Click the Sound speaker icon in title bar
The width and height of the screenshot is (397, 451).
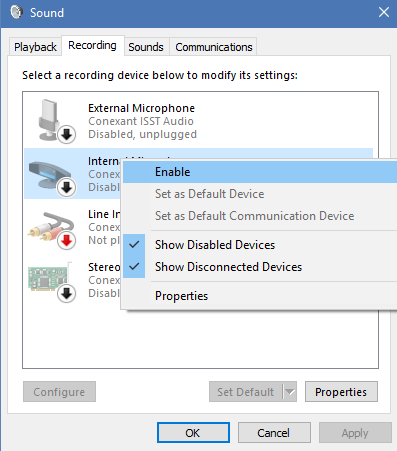(x=16, y=12)
